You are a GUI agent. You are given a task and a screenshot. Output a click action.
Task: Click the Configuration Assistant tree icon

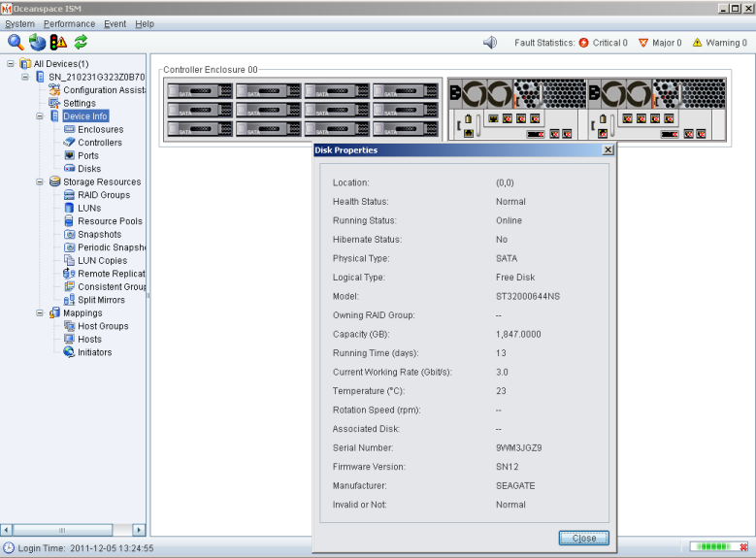coord(55,89)
